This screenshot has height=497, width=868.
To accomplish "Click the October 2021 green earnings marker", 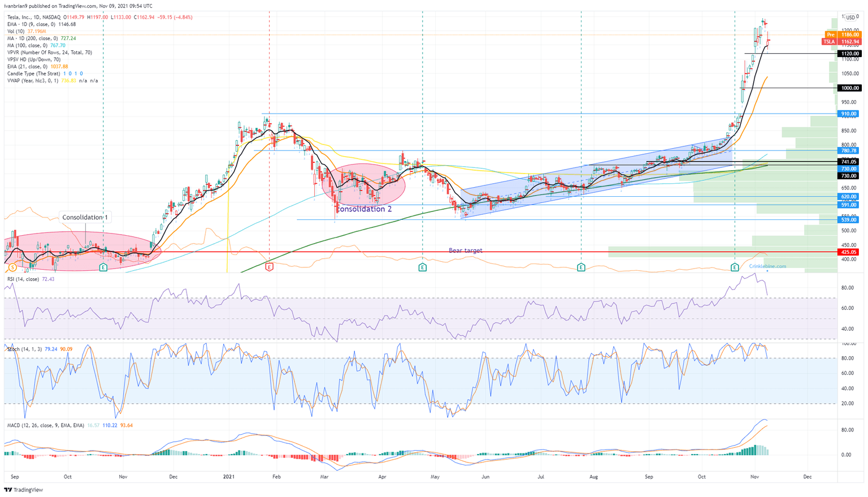I will (735, 267).
